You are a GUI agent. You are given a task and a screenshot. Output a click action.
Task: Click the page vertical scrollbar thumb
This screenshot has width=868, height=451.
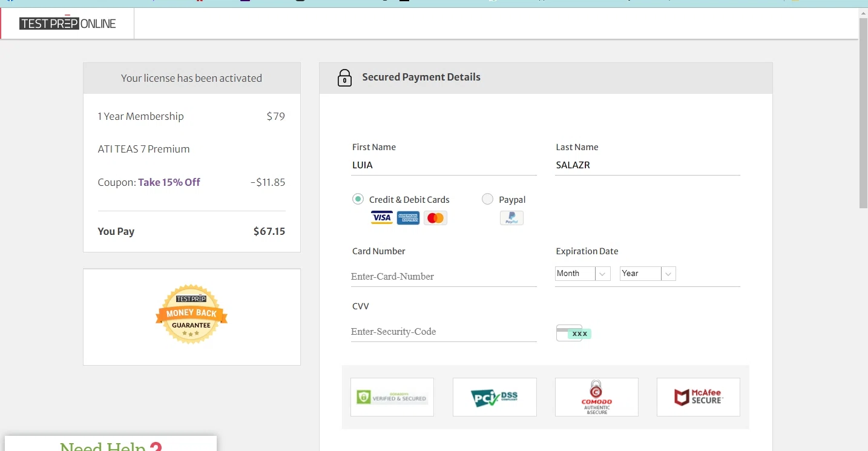863,113
